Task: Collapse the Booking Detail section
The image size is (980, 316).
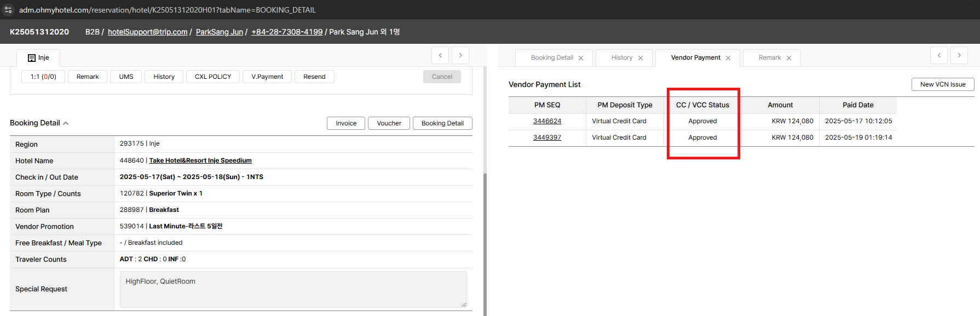Action: tap(66, 123)
